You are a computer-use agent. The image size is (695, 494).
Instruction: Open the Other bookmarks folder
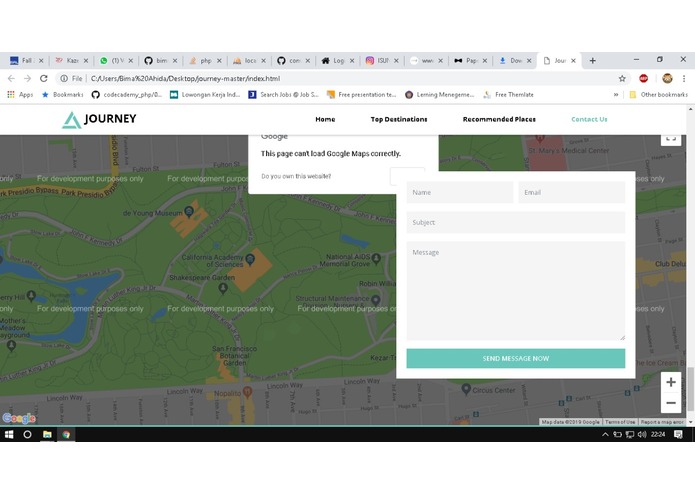pyautogui.click(x=659, y=94)
